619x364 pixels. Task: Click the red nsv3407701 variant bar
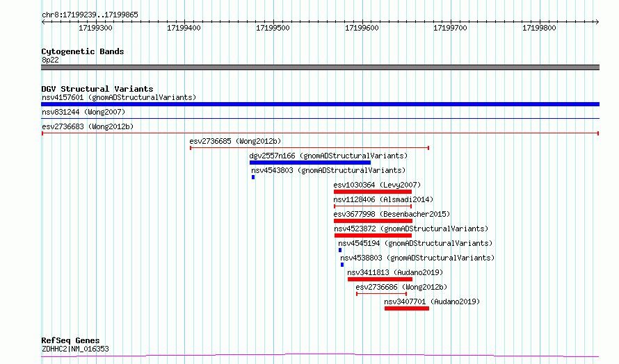pos(407,308)
